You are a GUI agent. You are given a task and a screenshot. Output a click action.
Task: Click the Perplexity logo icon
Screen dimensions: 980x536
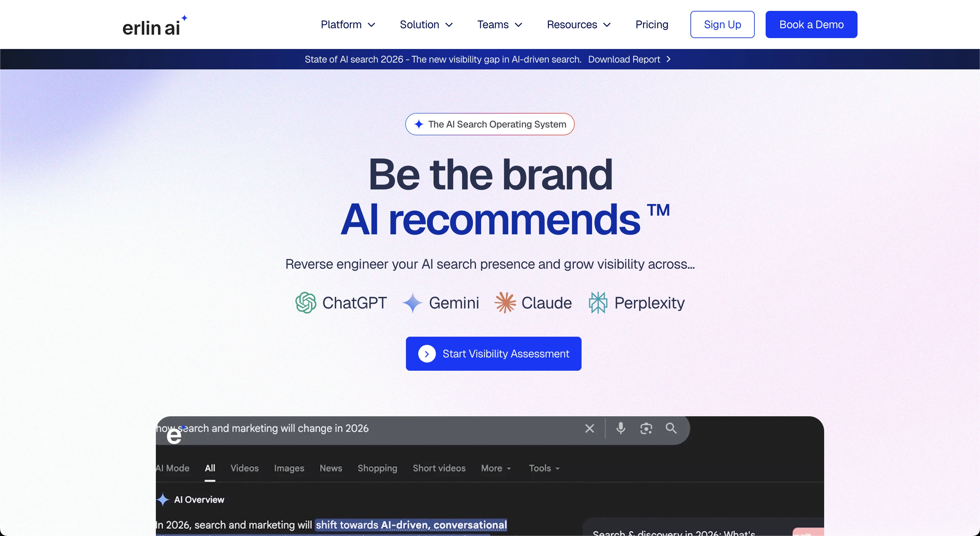598,303
